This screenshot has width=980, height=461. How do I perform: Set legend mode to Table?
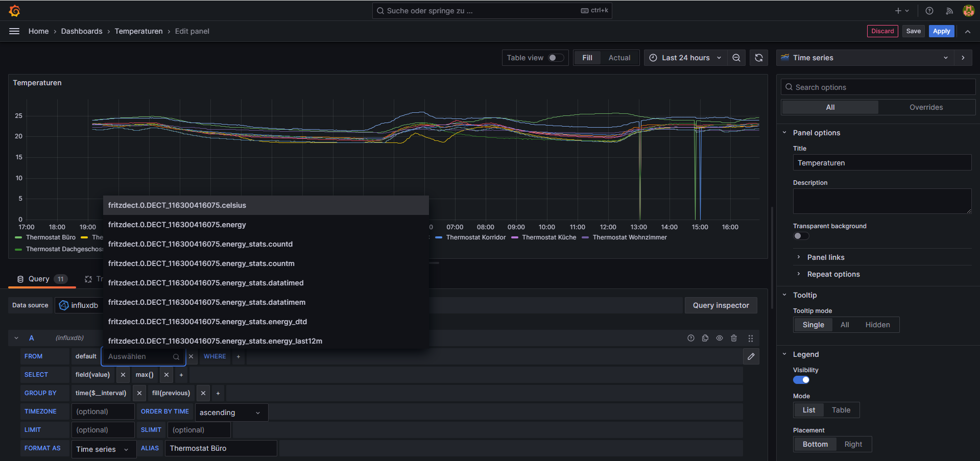coord(841,410)
